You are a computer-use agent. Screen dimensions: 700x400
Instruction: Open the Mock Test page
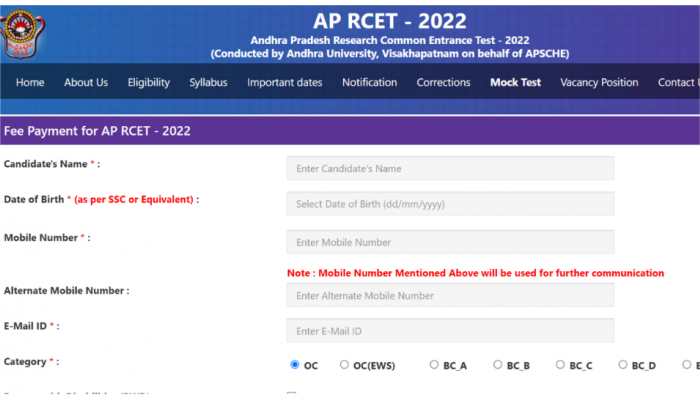[x=515, y=83]
